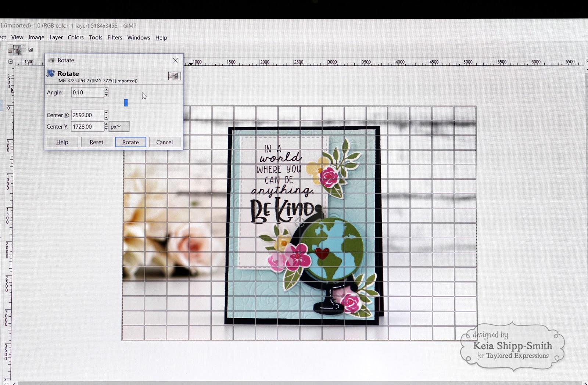Viewport: 588px width, 385px height.
Task: Decrease Center Y with down arrow
Action: [x=106, y=129]
